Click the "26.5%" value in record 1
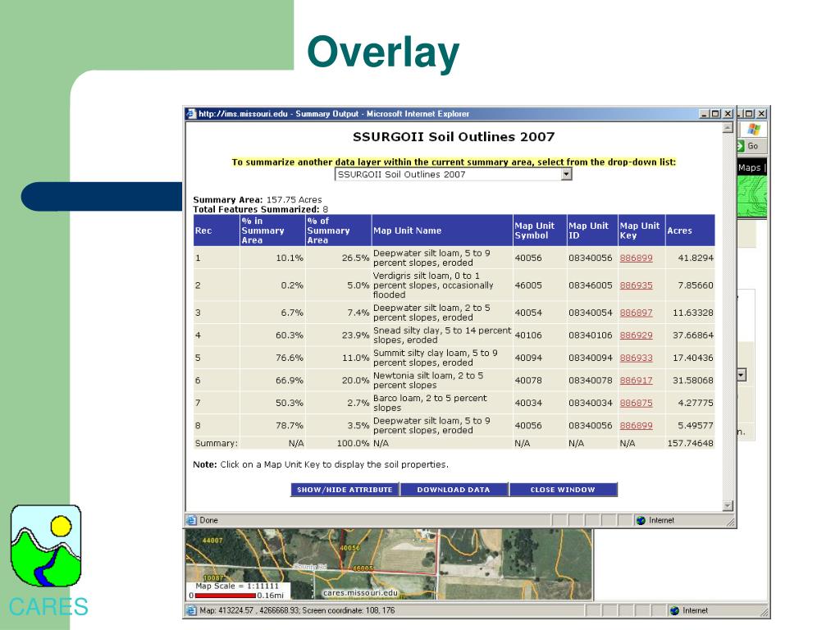 click(x=356, y=258)
